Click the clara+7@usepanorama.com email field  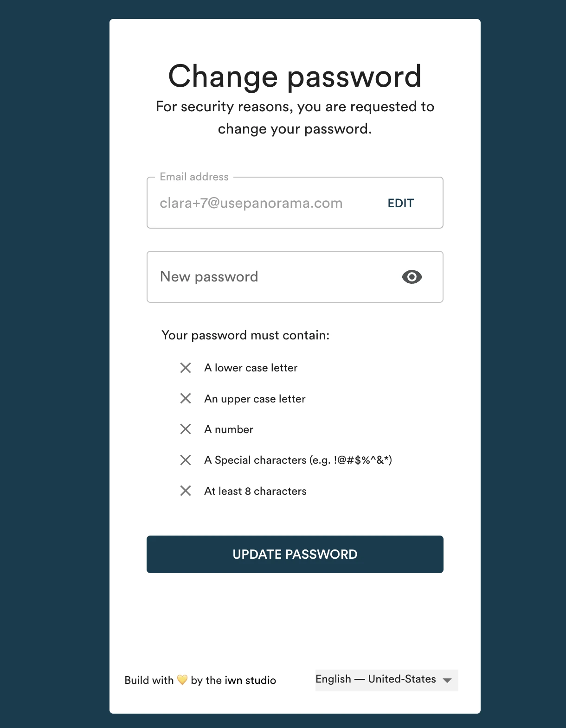click(251, 203)
